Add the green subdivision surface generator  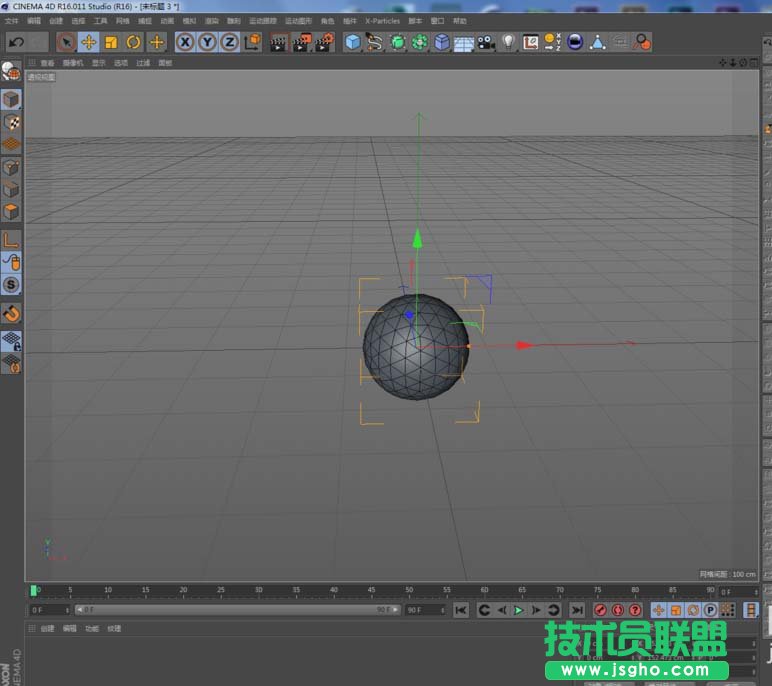[397, 42]
